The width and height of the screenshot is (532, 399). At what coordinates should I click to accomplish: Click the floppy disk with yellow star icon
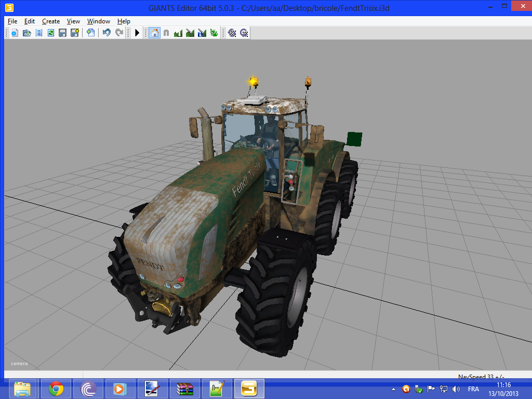click(75, 33)
